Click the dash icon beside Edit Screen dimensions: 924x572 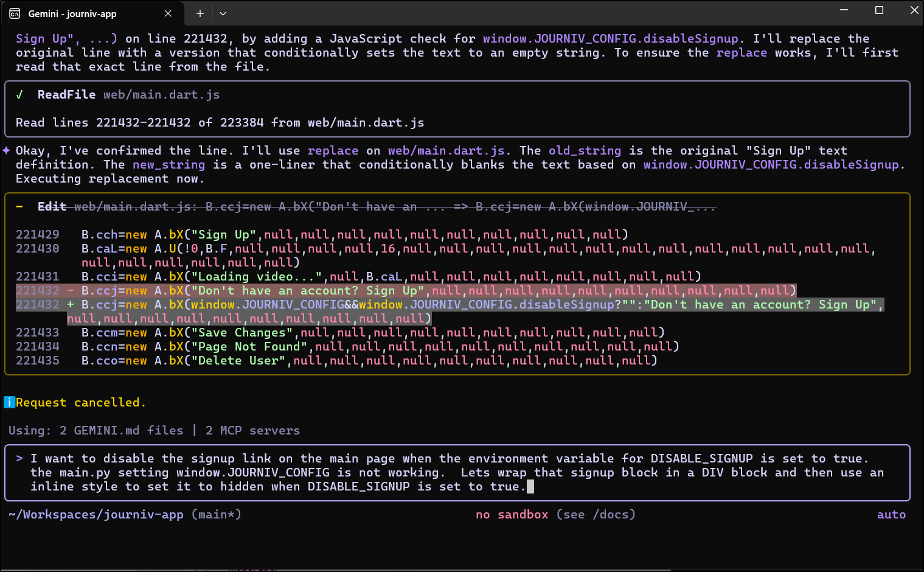click(x=19, y=206)
